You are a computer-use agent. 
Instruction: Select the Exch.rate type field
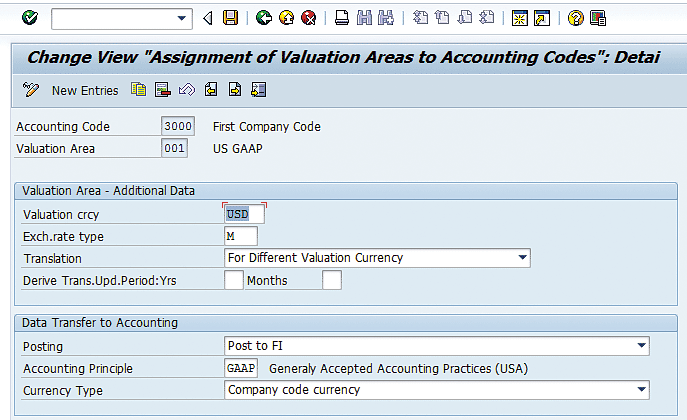click(241, 236)
